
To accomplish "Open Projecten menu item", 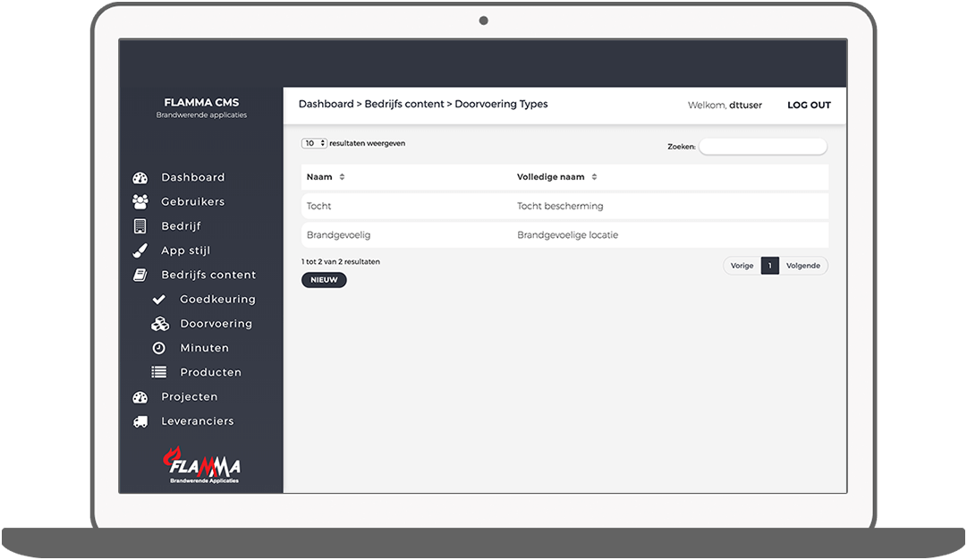I will click(x=190, y=397).
